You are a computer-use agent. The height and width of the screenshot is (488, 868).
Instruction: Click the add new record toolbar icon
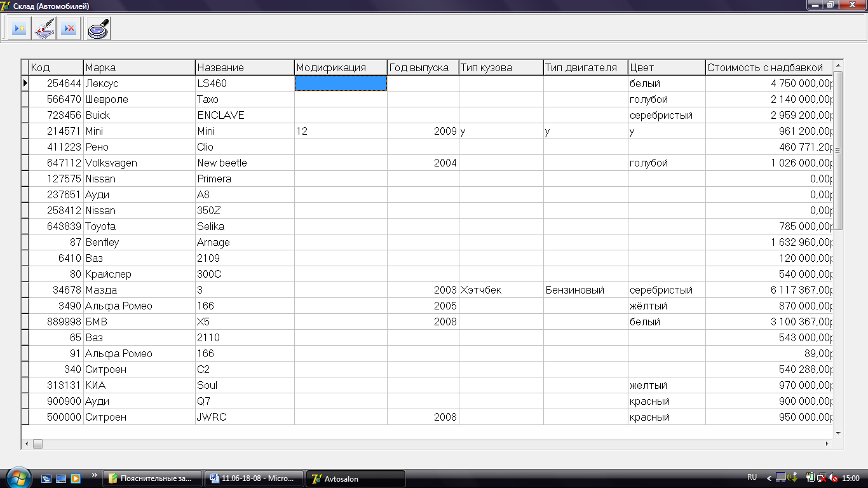point(19,29)
